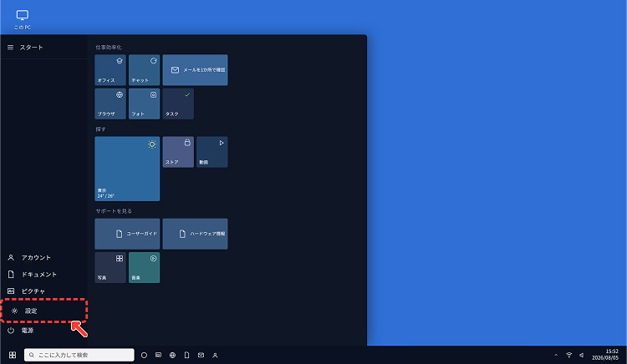Click the circle assistant icon in taskbar

point(144,355)
